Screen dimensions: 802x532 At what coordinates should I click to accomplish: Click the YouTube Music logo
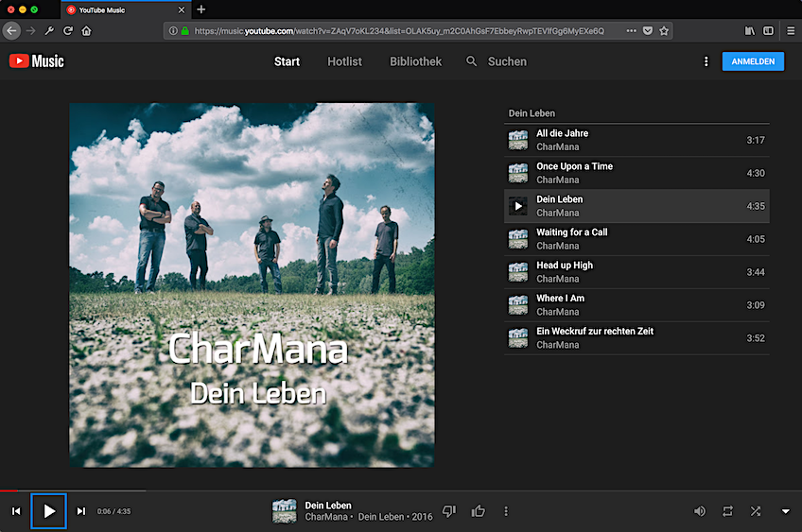[x=37, y=61]
